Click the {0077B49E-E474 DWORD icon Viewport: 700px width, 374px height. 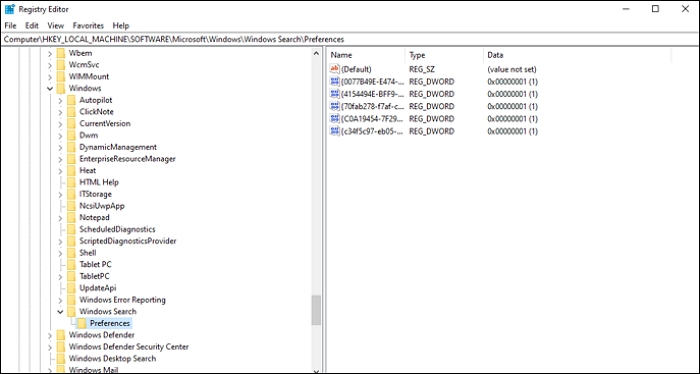coord(334,81)
